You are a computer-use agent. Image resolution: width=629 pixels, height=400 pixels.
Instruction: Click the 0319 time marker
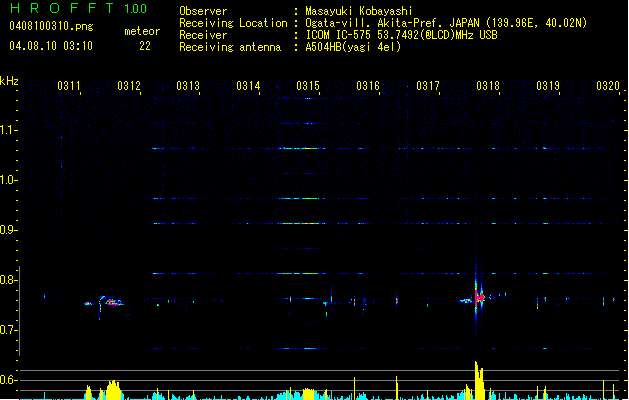click(548, 86)
